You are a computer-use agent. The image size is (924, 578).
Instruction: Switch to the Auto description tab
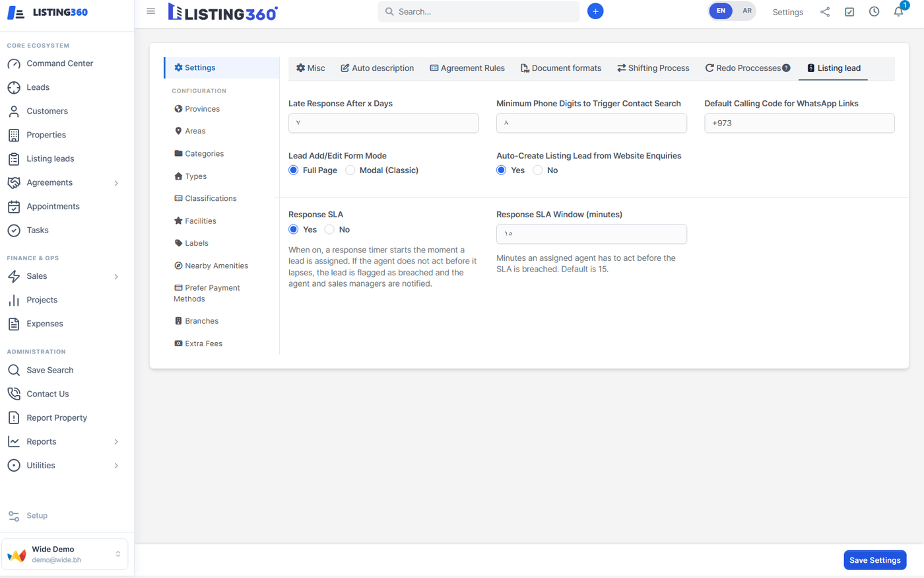pyautogui.click(x=378, y=68)
